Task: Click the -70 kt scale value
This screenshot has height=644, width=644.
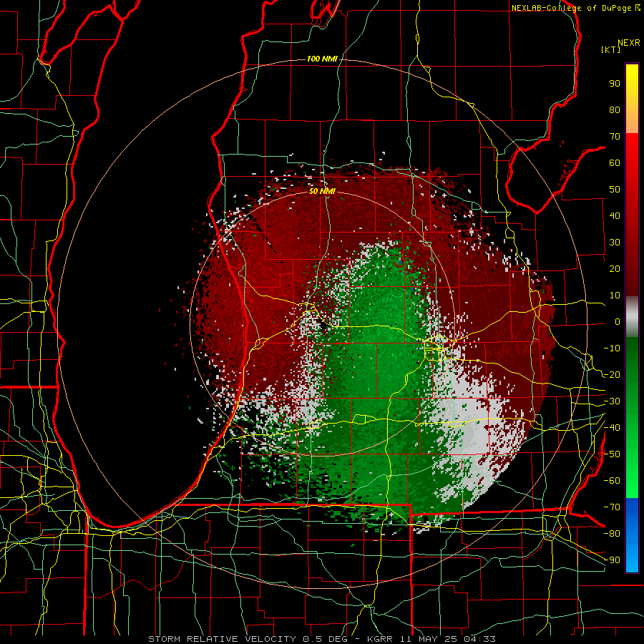Action: (612, 507)
